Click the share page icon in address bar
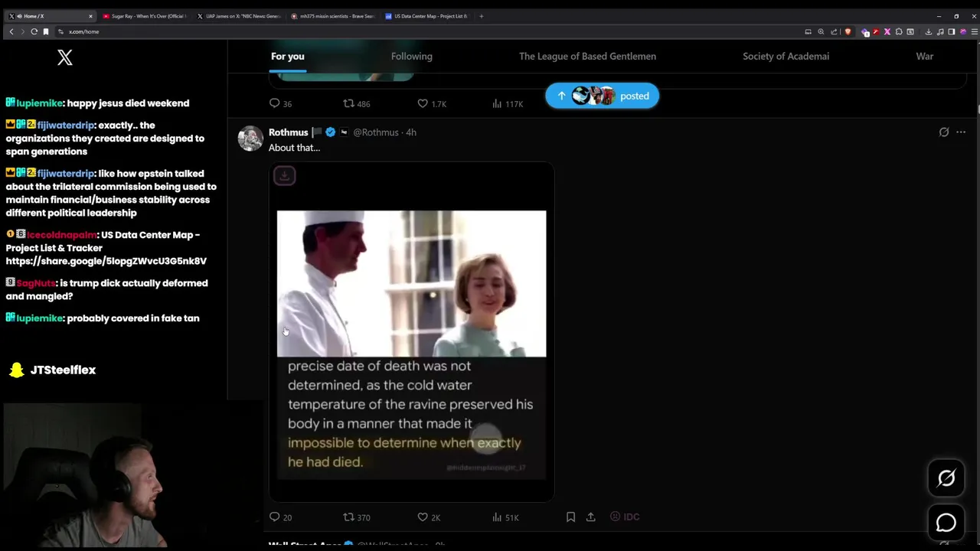The height and width of the screenshot is (551, 980). tap(834, 31)
